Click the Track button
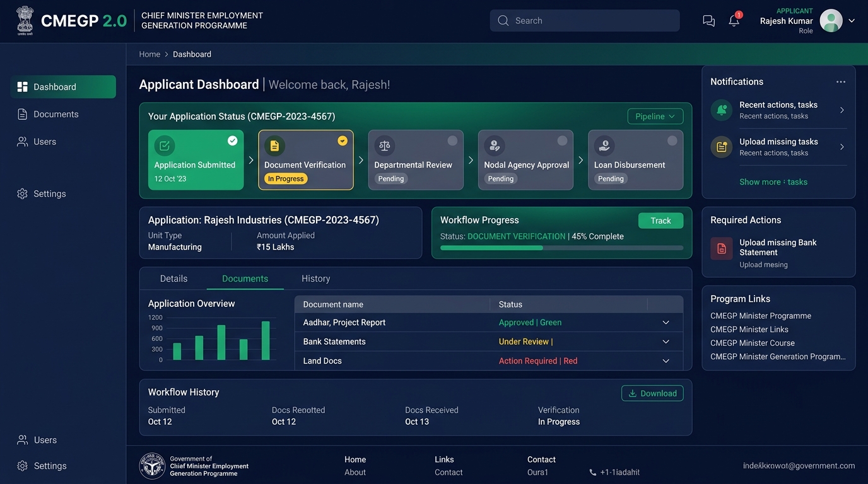 pyautogui.click(x=660, y=221)
